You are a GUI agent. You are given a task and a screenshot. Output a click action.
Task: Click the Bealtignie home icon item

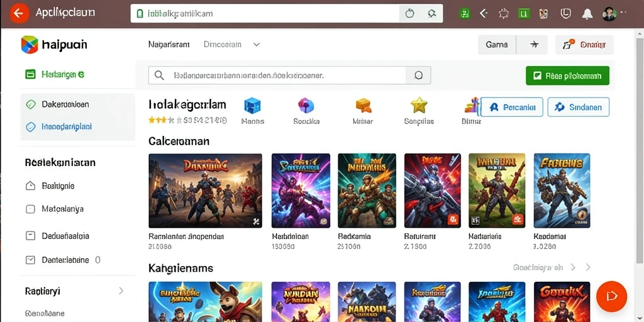(x=30, y=186)
